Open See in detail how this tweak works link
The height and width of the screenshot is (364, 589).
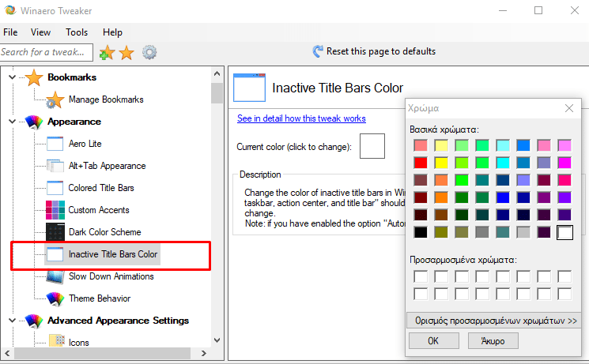pyautogui.click(x=301, y=118)
